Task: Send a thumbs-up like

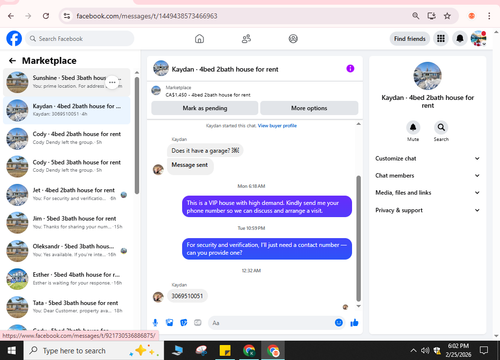Action: [354, 323]
